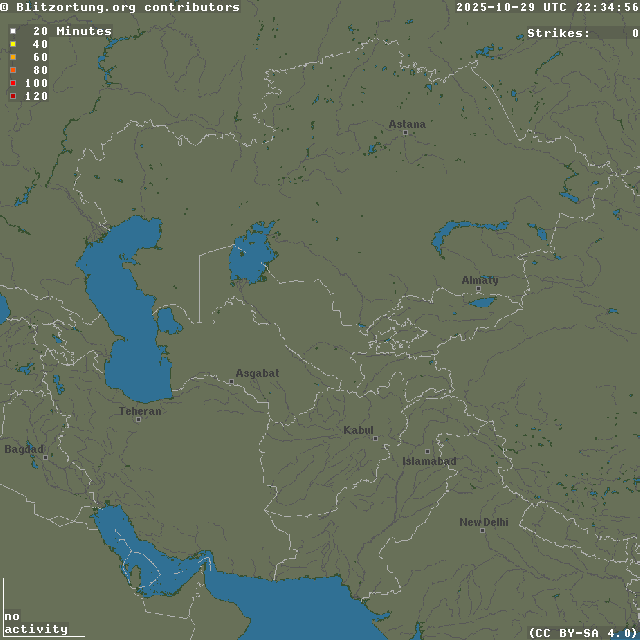Click the 'no activity' graph label

point(36,623)
